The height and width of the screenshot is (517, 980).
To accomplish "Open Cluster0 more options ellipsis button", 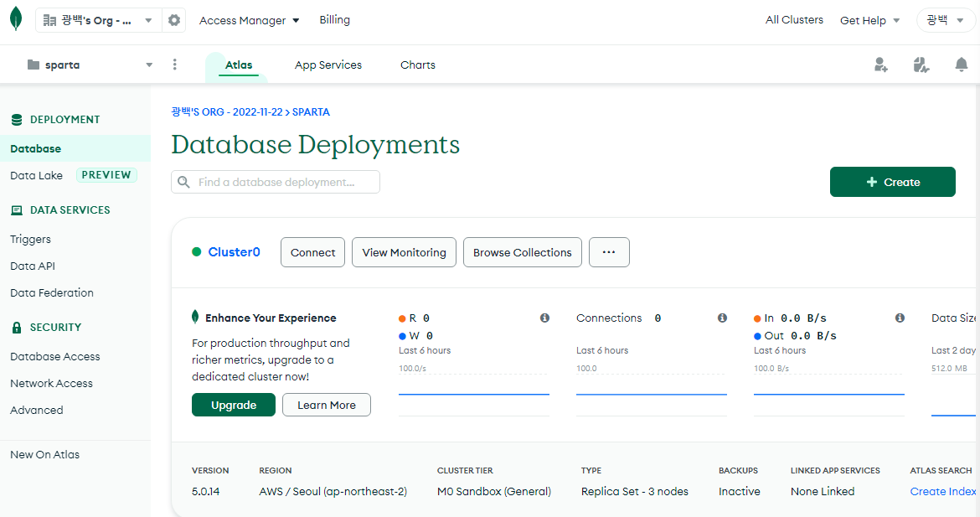I will tap(609, 252).
